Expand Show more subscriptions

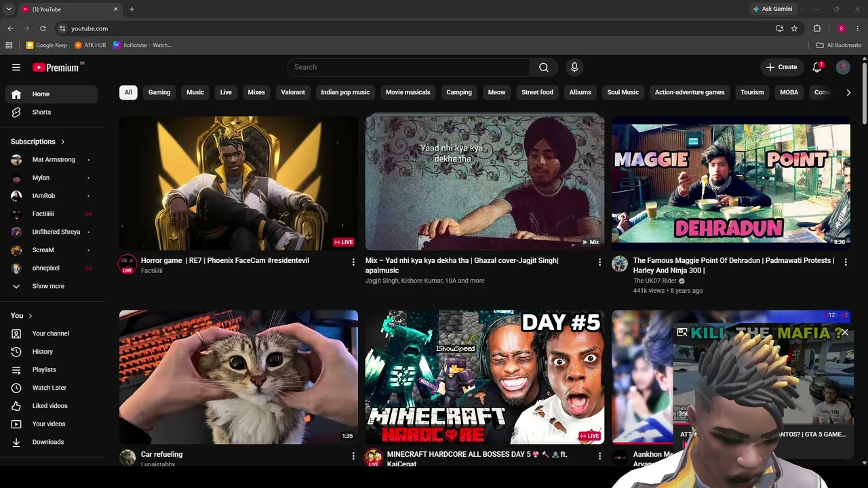click(49, 286)
